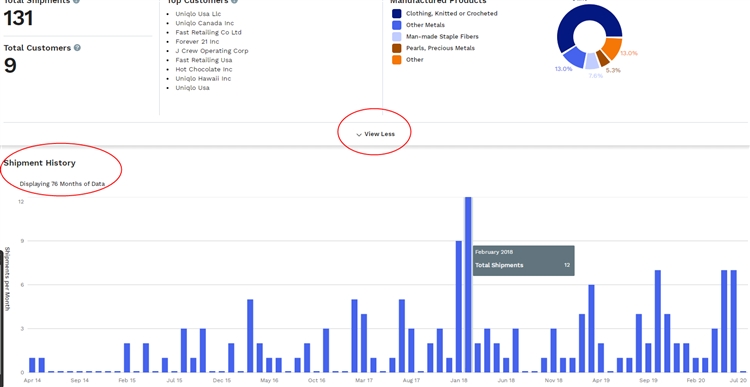The height and width of the screenshot is (387, 750).
Task: Click the Pearls, Precious Metals legend swatch
Action: tap(397, 48)
